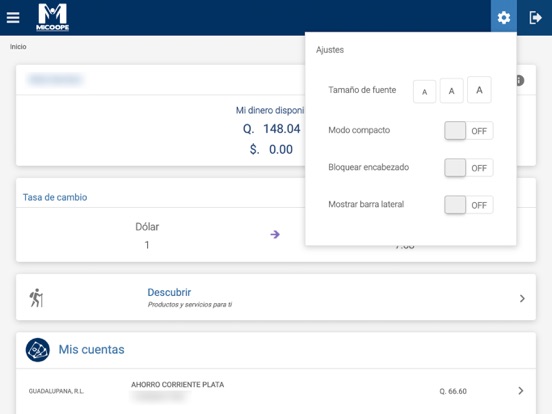552x414 pixels.
Task: Click the Tamaño de fuente label
Action: click(362, 90)
